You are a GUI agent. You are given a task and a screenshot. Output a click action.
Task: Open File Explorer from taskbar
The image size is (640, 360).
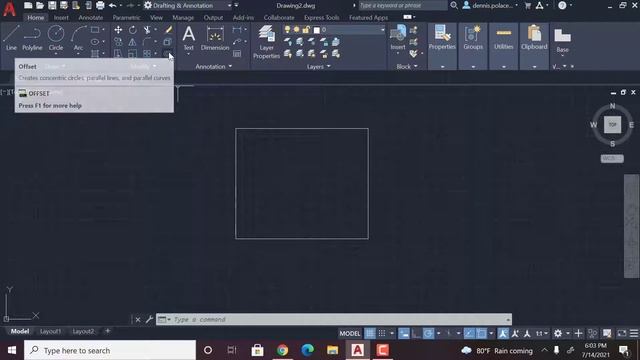click(332, 350)
